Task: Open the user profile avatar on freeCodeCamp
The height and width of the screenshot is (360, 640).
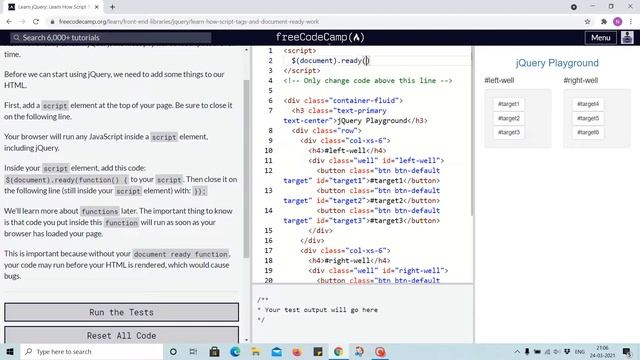Action: [627, 38]
